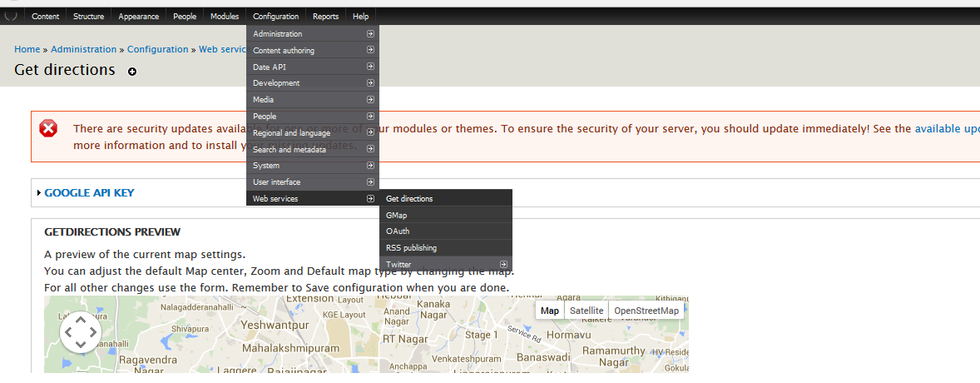Switch map to OpenStreetMap view
The image size is (980, 383).
(x=646, y=311)
